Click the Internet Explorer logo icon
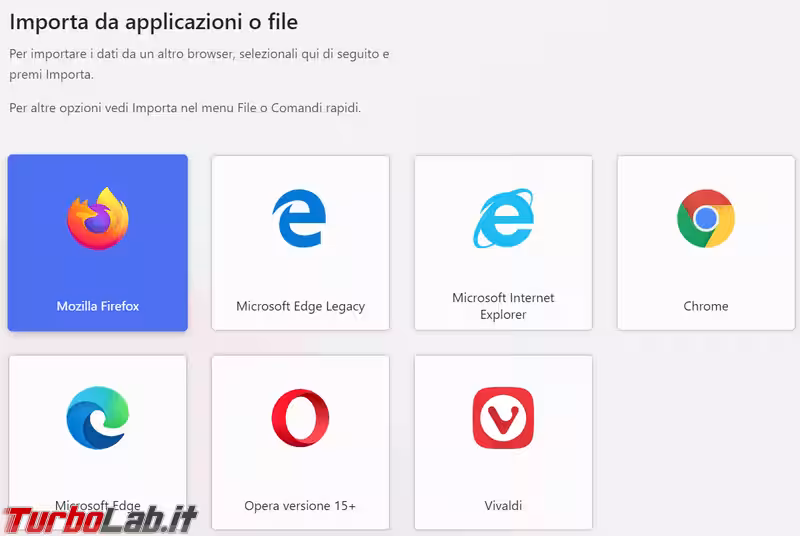Viewport: 800px width, 536px height. 503,220
